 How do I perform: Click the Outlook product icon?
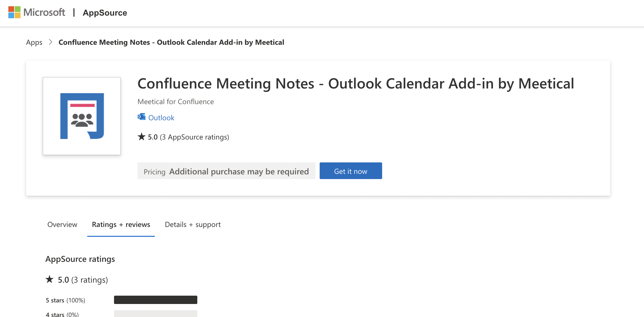click(x=141, y=117)
